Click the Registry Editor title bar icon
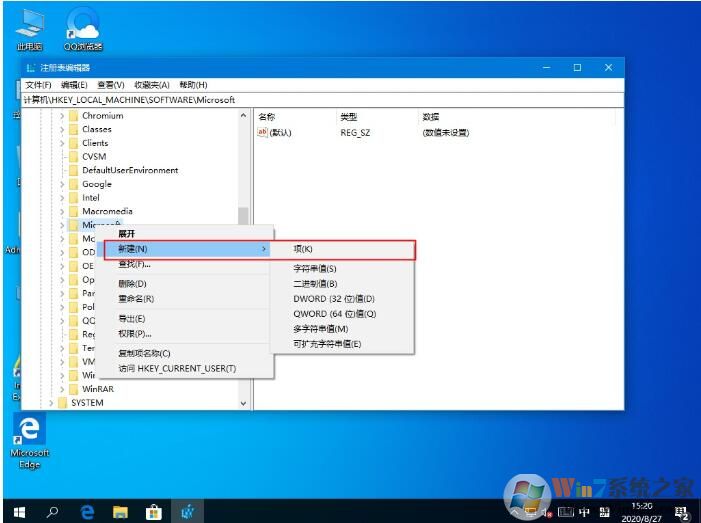Viewport: 701px width, 523px height. pyautogui.click(x=31, y=68)
